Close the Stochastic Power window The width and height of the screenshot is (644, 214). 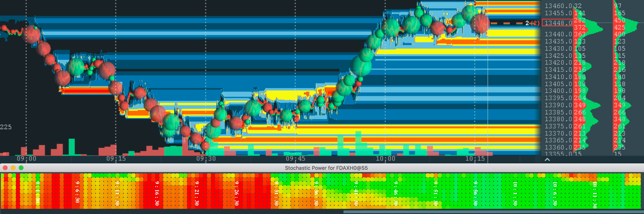point(5,168)
